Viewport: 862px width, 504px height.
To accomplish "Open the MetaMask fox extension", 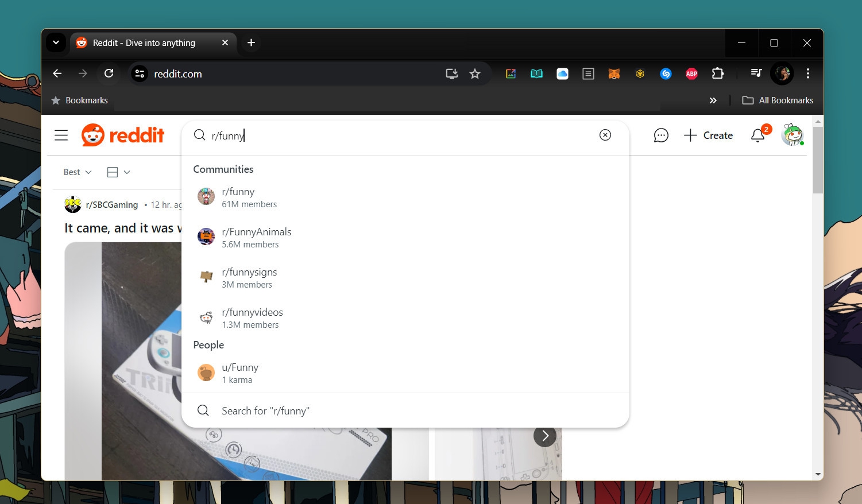I will (614, 73).
